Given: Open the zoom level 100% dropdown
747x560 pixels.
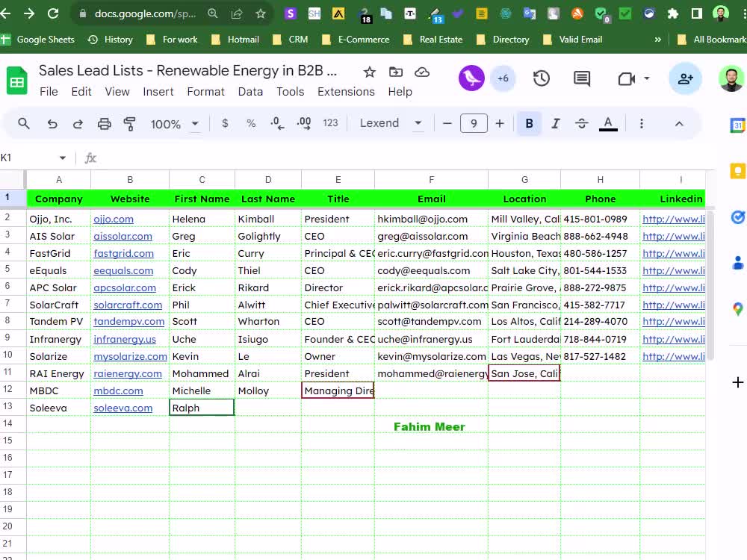Looking at the screenshot, I should tap(174, 124).
